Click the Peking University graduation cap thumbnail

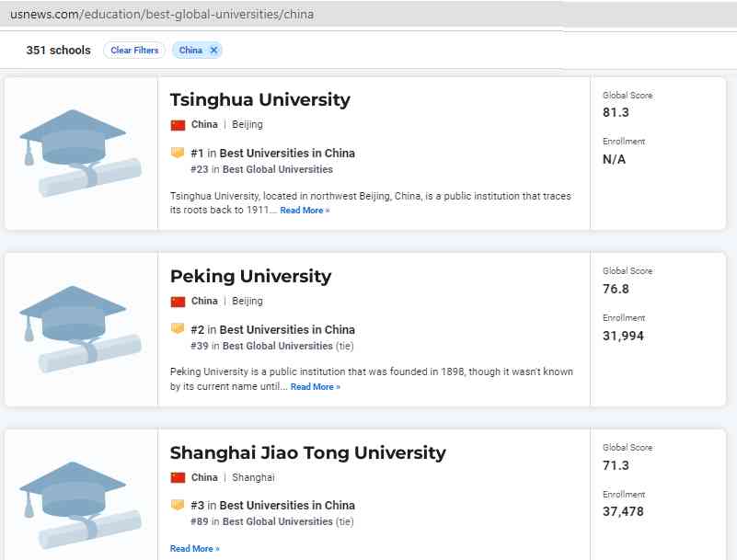pos(81,329)
